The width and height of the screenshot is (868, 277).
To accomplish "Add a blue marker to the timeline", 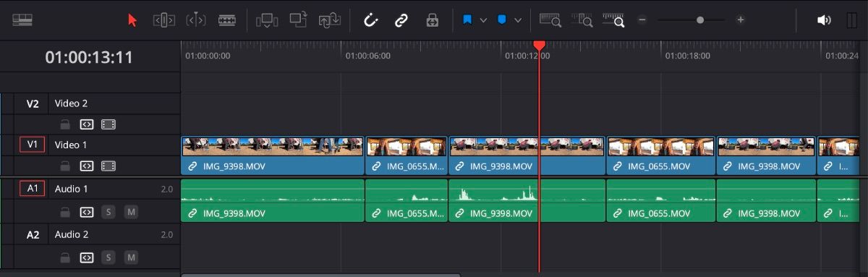I will (501, 20).
